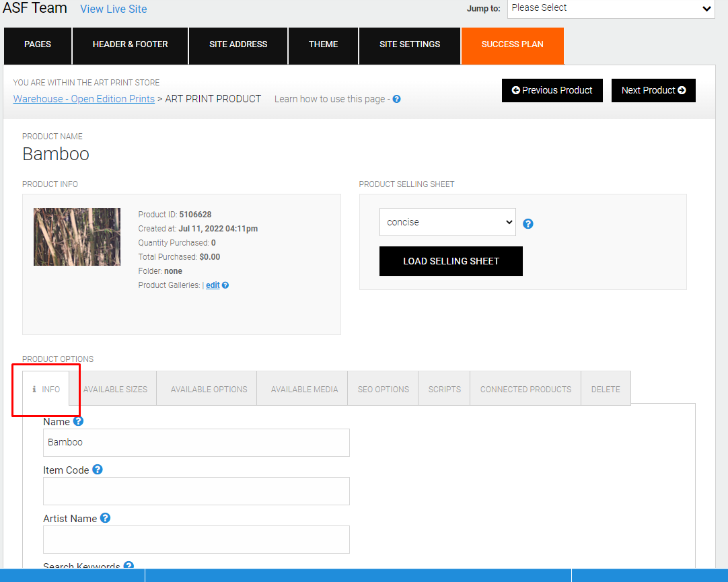Click the Artist Name help icon
Viewport: 728px width, 582px height.
pos(106,517)
